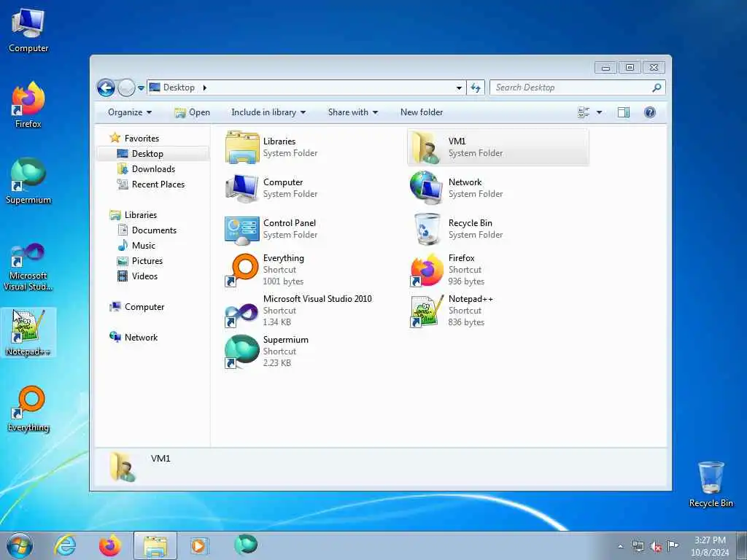Open the muted volume tray icon
Viewport: 747px width, 560px height.
tap(656, 547)
